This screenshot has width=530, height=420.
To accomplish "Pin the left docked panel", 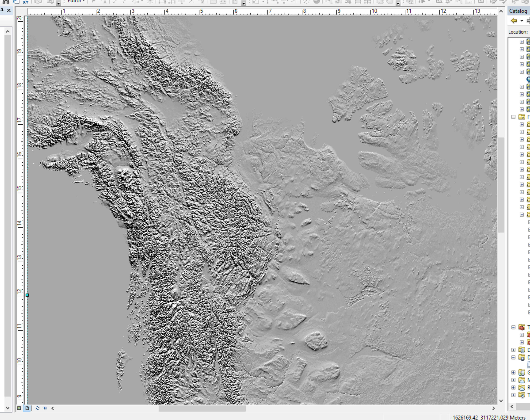I will pos(2,10).
